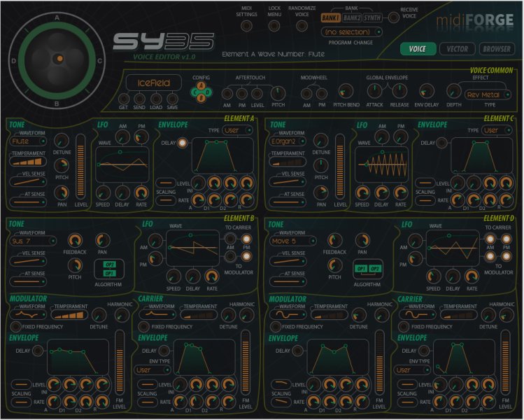Click the CONFIG element A/B/C/D icon
Viewport: 524px width, 420px height.
[x=201, y=92]
